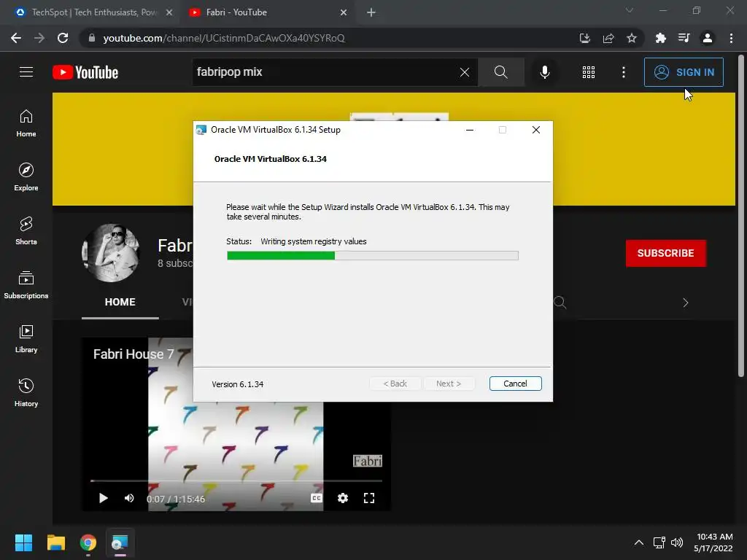Screen dimensions: 747x560
Task: Open Chrome three-dot menu
Action: [x=731, y=38]
